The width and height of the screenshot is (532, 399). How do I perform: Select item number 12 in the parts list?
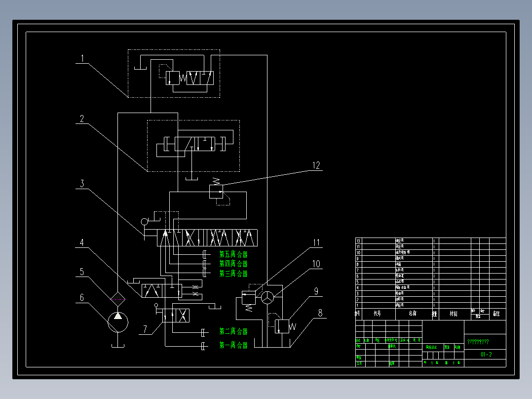click(x=358, y=241)
